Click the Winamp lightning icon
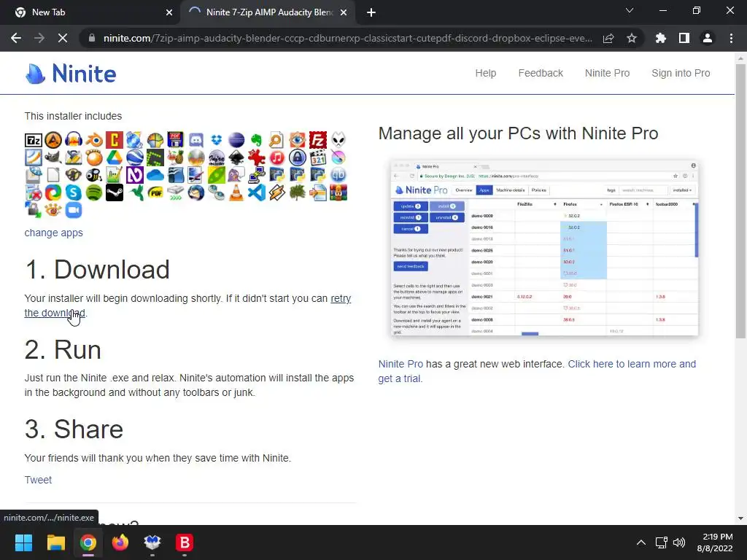The width and height of the screenshot is (747, 560). pyautogui.click(x=277, y=192)
